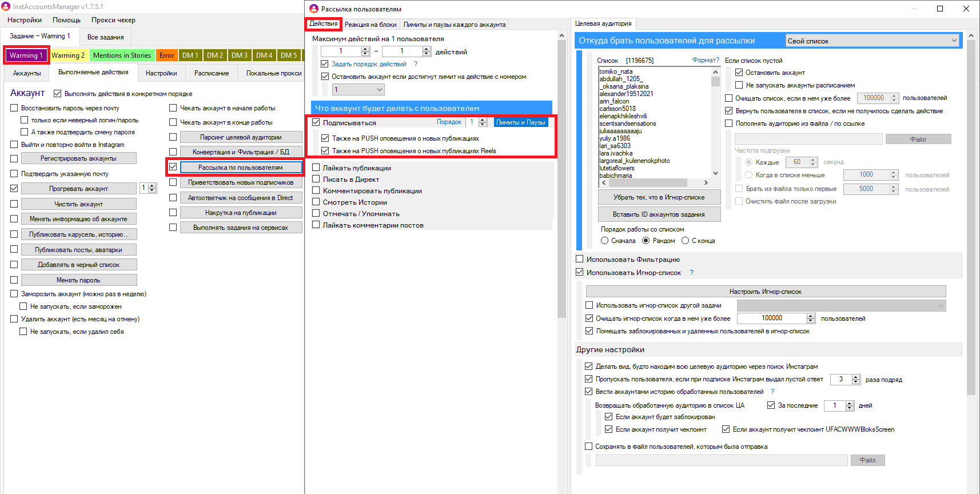
Task: Select the Mentions in Stories task tab
Action: click(122, 55)
